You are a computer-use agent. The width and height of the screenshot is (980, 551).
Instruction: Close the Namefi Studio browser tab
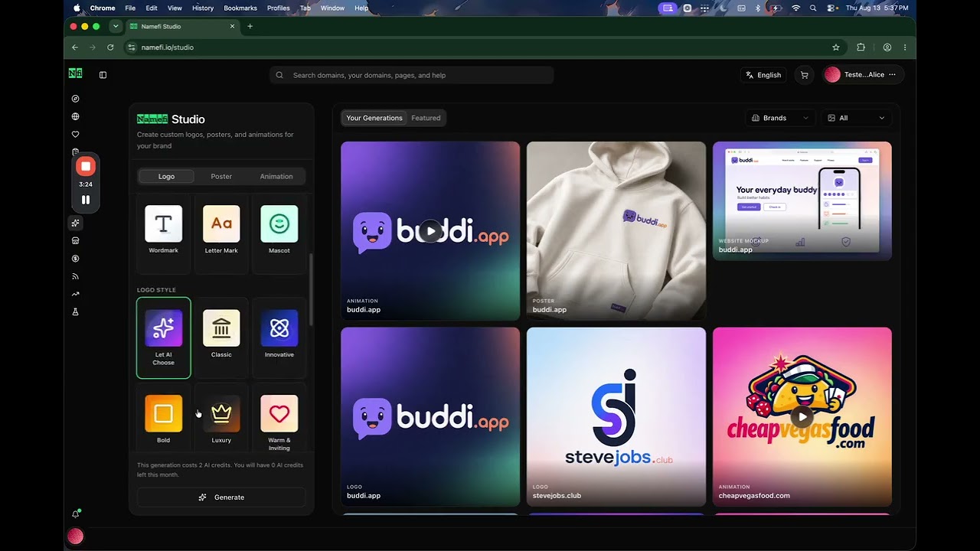pyautogui.click(x=233, y=26)
